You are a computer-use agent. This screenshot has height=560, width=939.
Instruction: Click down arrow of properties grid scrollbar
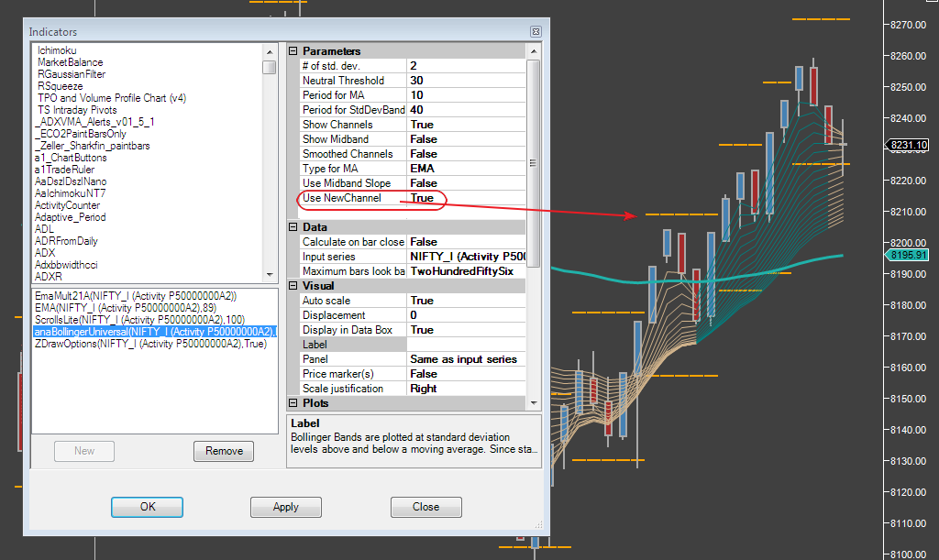click(534, 402)
